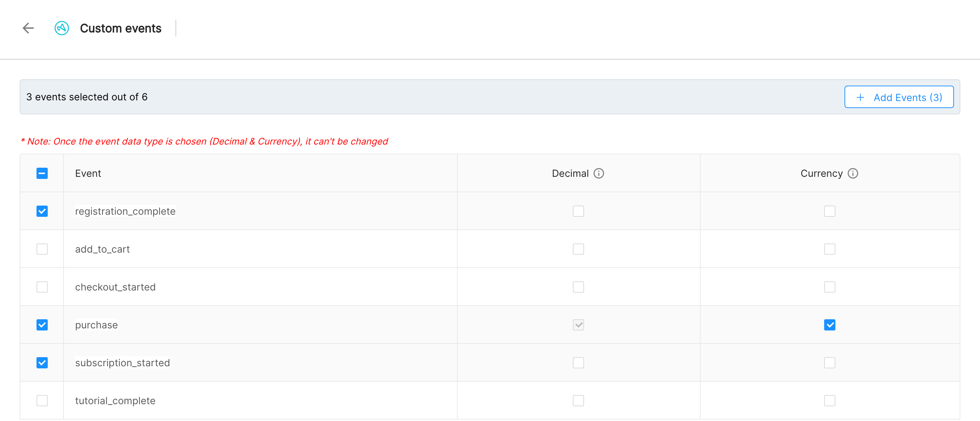Viewport: 980px width, 421px height.
Task: Enable Currency for subscription_started
Action: [x=830, y=363]
